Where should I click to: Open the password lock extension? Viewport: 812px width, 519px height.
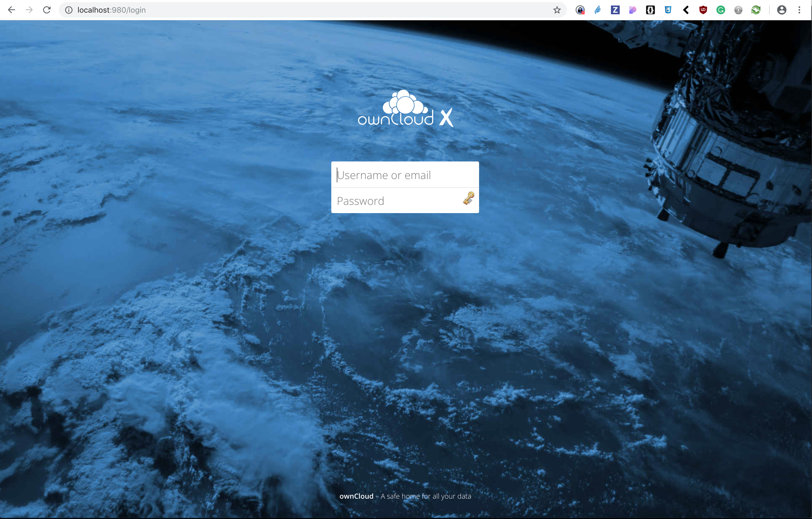pos(580,10)
